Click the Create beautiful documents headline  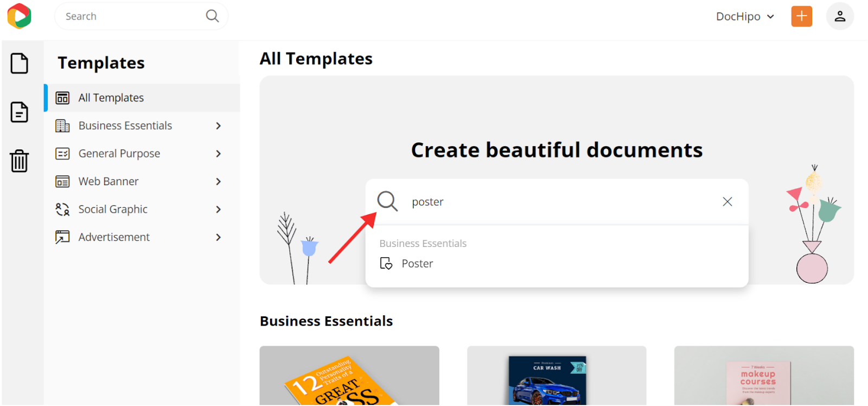(557, 150)
